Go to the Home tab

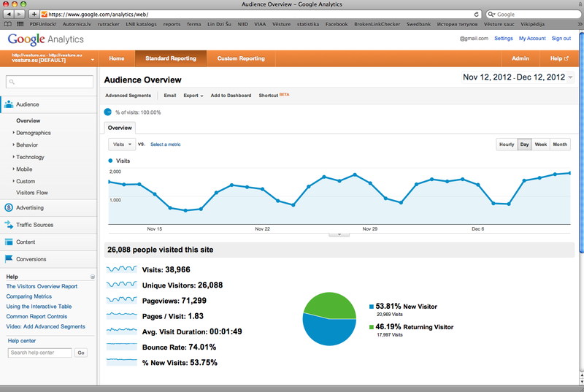[117, 58]
